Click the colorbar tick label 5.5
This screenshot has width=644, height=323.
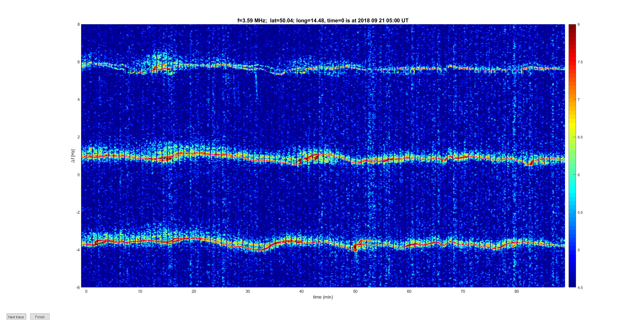click(x=580, y=212)
